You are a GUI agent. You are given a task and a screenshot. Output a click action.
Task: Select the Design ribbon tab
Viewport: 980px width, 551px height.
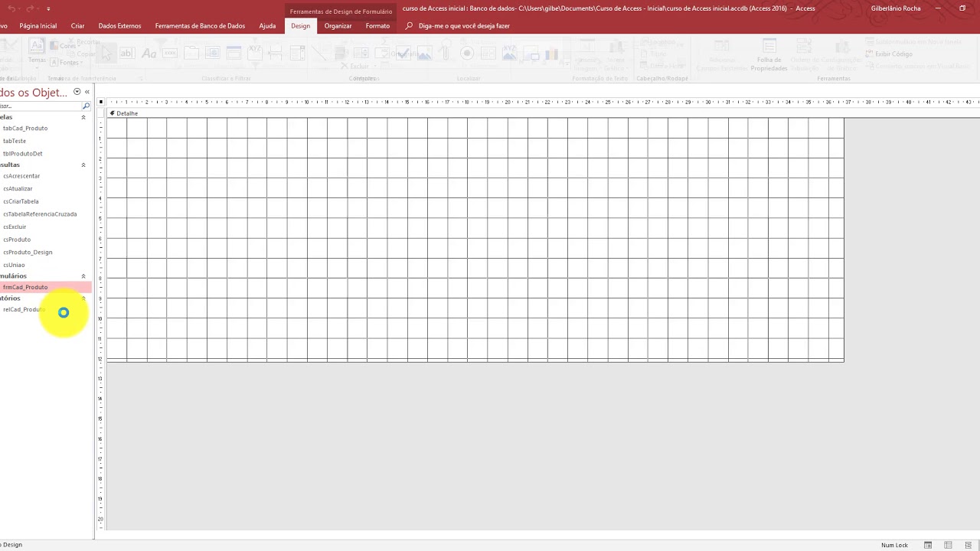point(300,26)
